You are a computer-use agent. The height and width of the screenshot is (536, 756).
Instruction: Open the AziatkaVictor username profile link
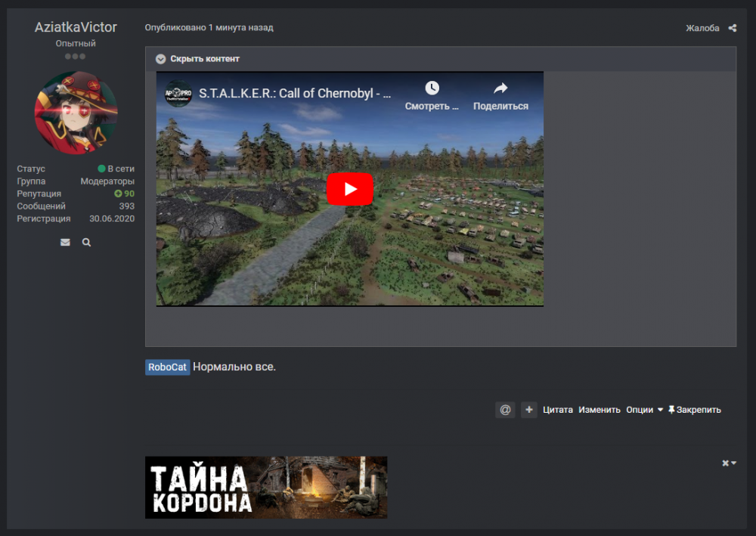(76, 27)
